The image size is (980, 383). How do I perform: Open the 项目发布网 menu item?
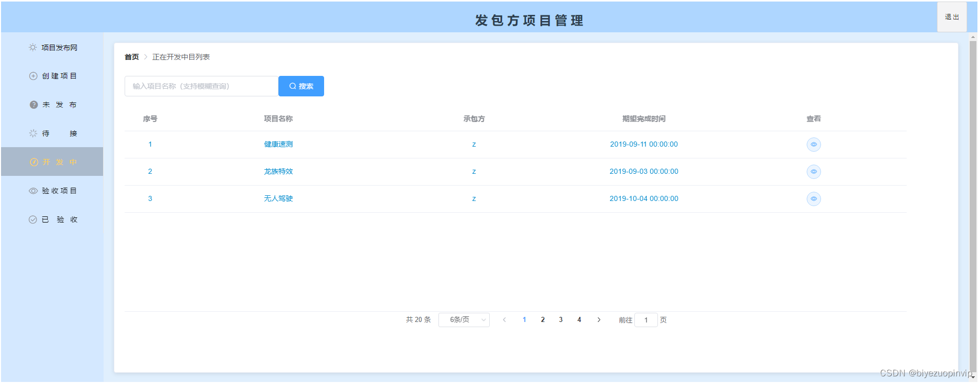point(52,48)
